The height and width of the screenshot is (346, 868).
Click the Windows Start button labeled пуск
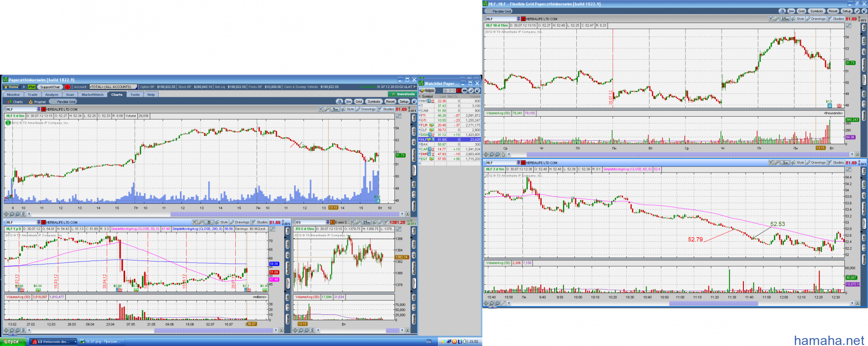pos(12,342)
